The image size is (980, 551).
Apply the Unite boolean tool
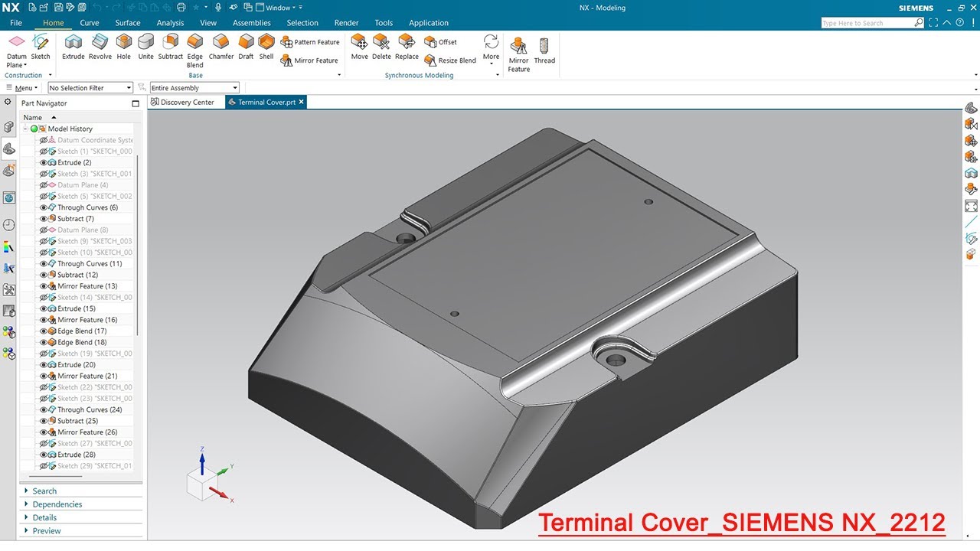[x=145, y=47]
